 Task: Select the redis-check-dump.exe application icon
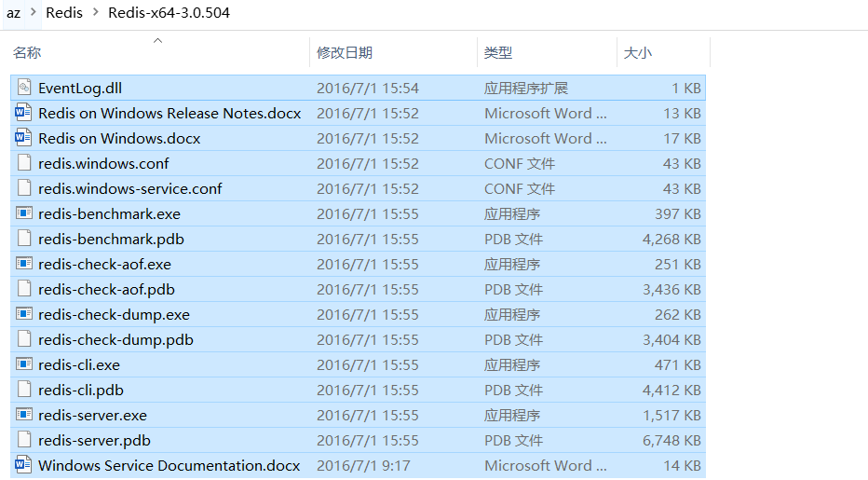pyautogui.click(x=24, y=314)
